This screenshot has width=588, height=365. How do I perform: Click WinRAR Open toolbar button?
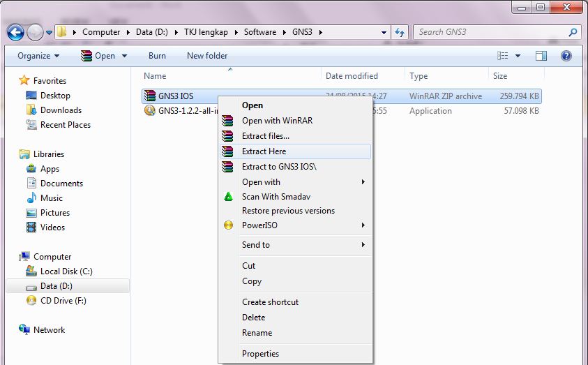click(x=98, y=56)
